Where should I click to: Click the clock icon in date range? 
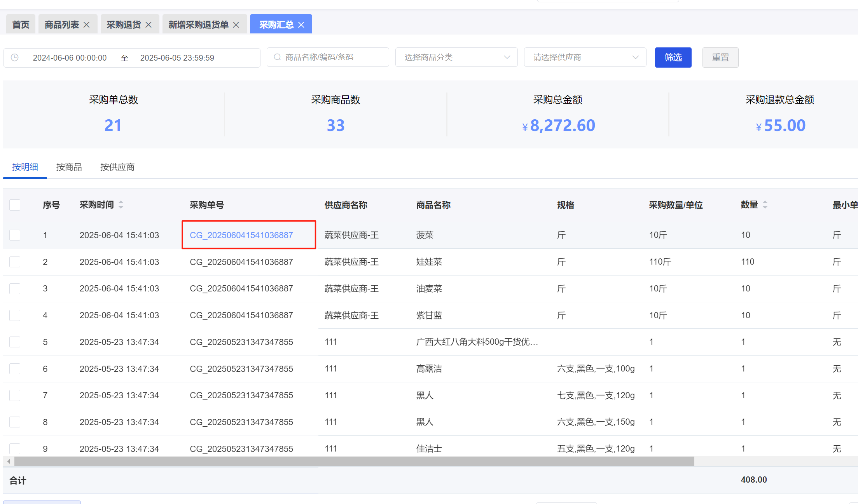(x=15, y=58)
